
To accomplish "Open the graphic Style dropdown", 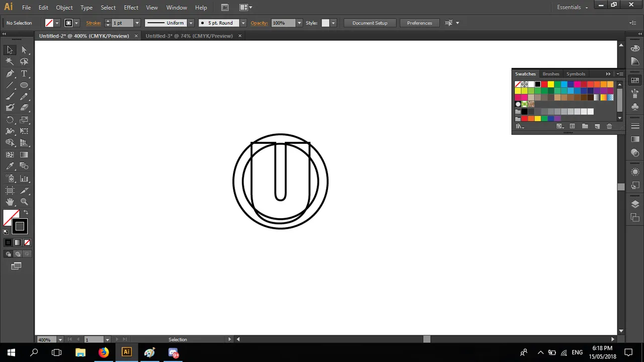I will point(333,23).
